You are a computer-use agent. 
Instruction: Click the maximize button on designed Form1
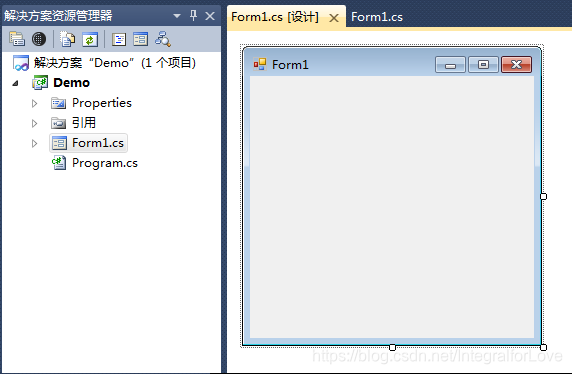(483, 65)
